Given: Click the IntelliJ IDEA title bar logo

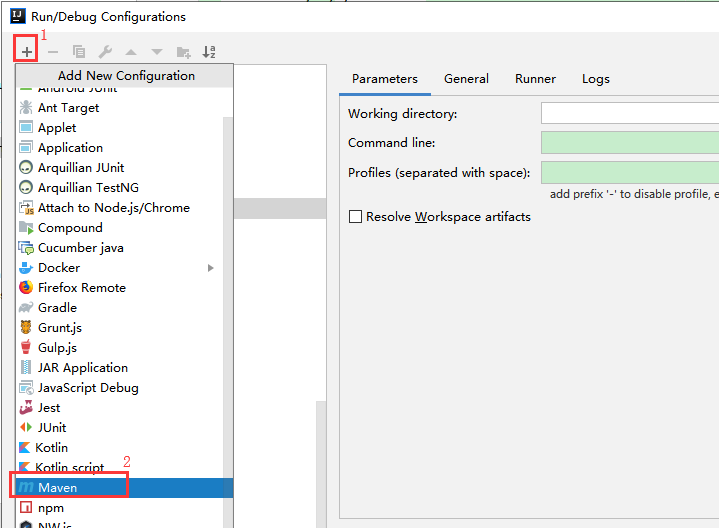Looking at the screenshot, I should click(18, 16).
